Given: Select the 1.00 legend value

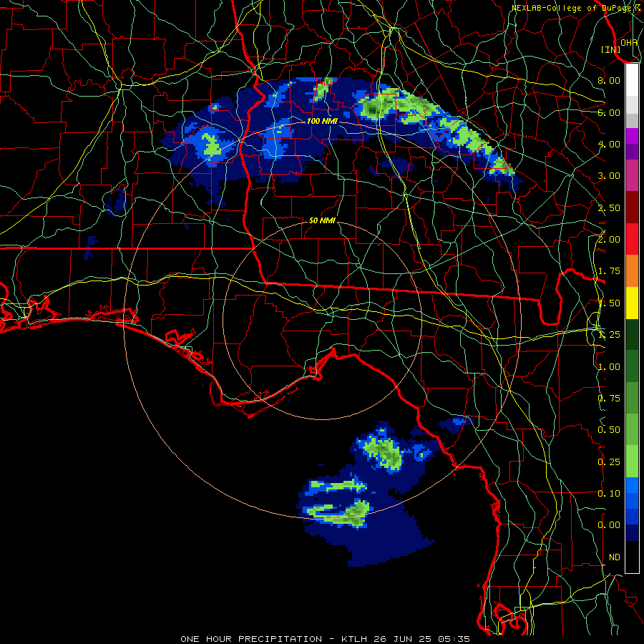Looking at the screenshot, I should (609, 367).
